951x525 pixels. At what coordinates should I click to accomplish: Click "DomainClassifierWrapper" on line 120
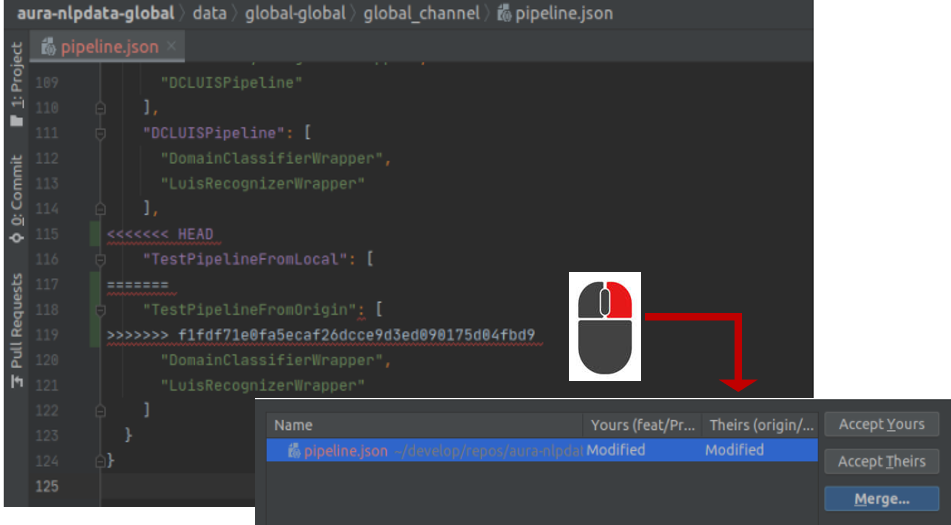click(271, 361)
